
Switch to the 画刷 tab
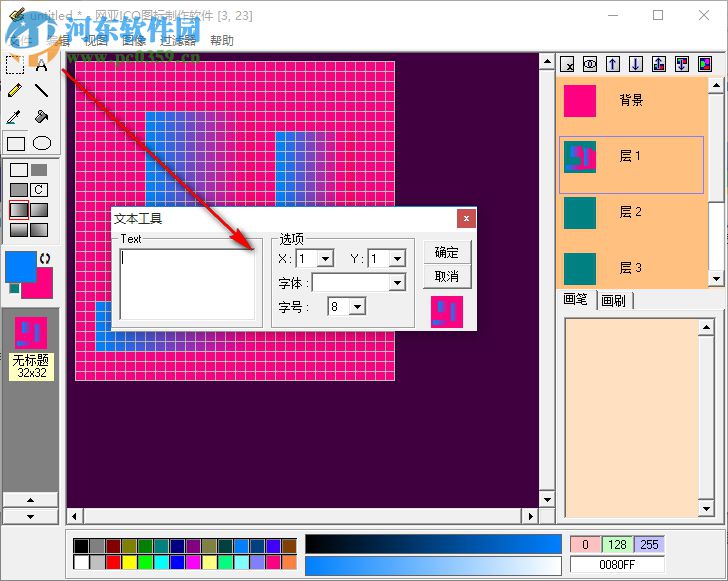pos(614,301)
